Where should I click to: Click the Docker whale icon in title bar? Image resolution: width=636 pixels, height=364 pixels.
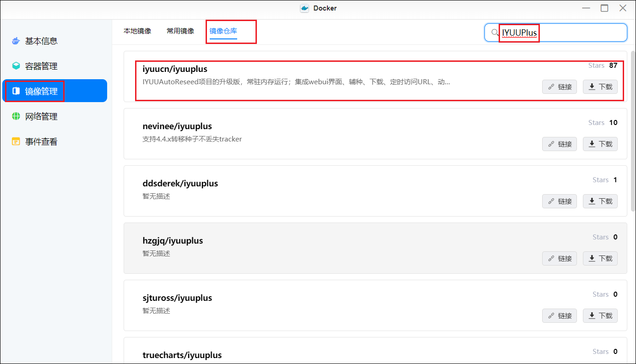(x=304, y=8)
